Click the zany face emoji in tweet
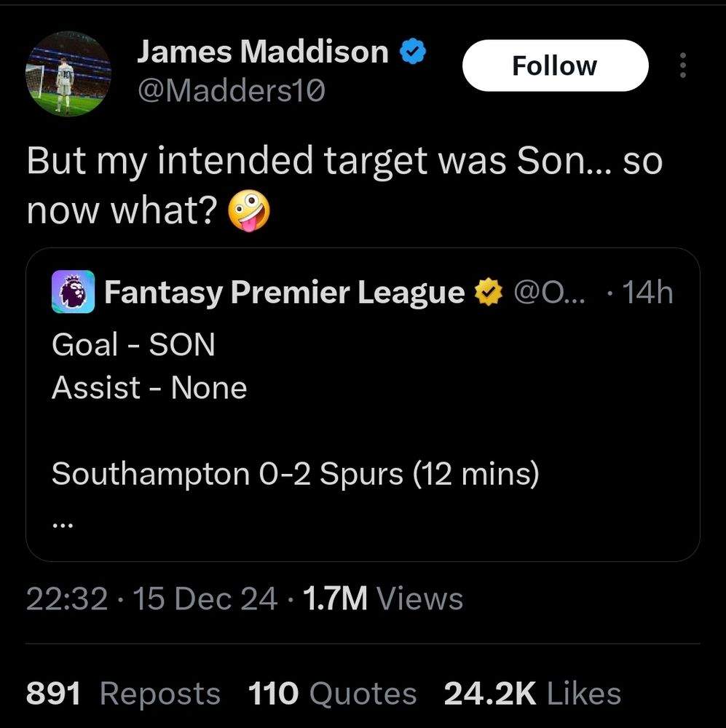 click(x=249, y=211)
